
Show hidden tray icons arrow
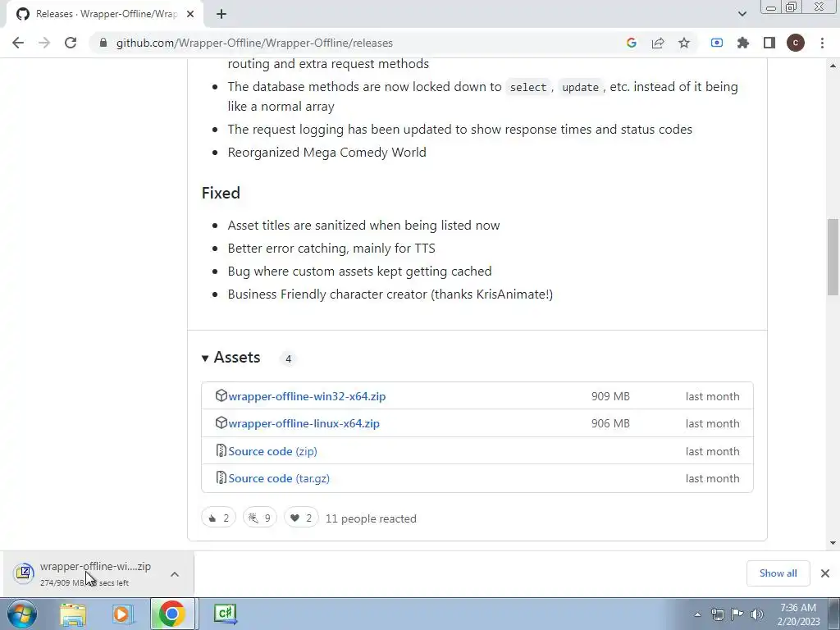pos(697,614)
